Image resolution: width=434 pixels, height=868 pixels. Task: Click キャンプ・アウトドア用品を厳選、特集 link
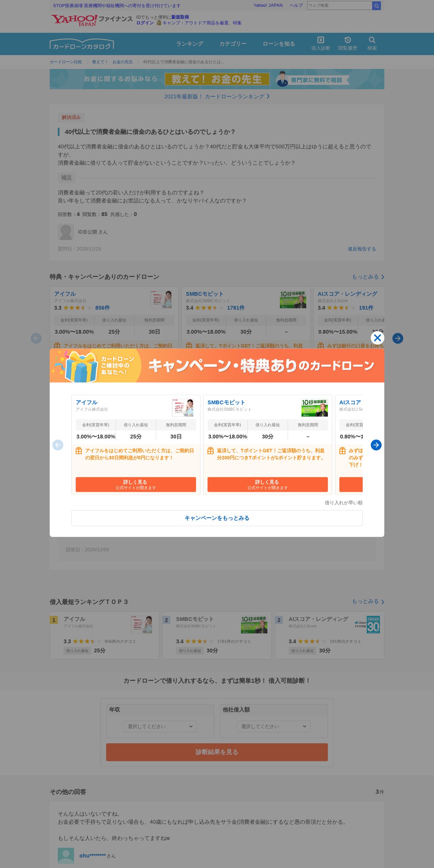(202, 23)
